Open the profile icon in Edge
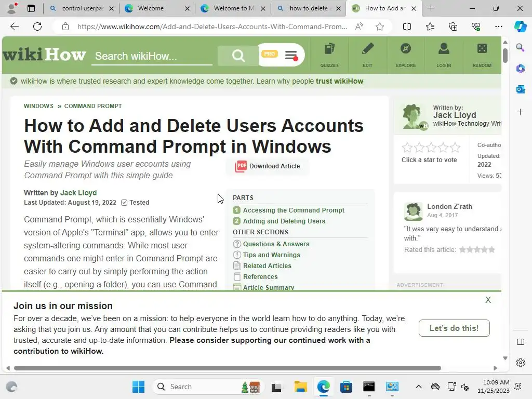This screenshot has width=532, height=399. click(12, 8)
